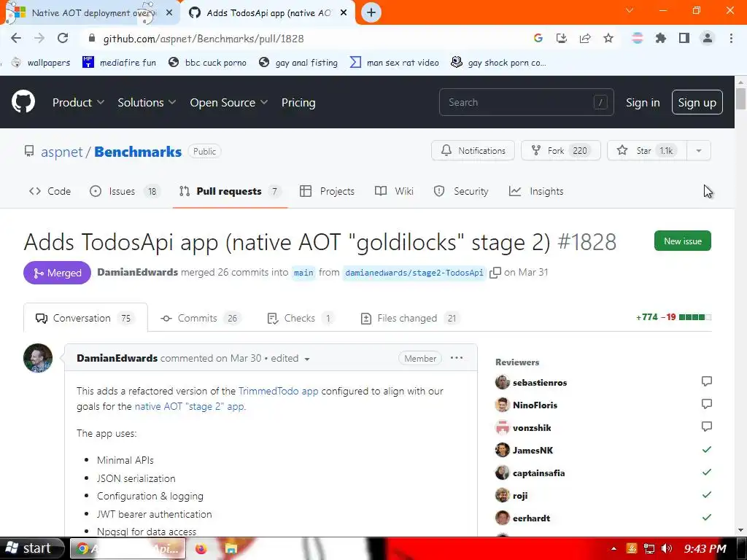
Task: Click the Pricing link
Action: tap(298, 102)
